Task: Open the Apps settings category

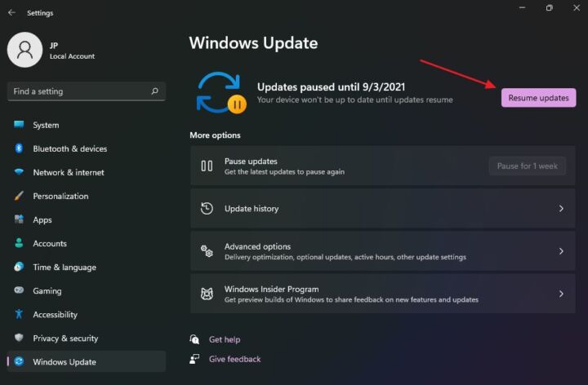Action: pyautogui.click(x=87, y=219)
